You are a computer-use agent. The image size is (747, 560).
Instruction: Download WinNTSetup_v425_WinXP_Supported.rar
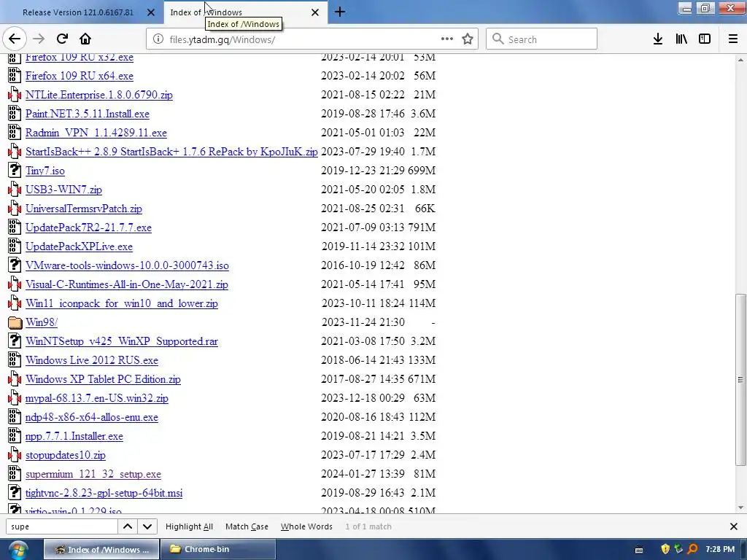122,341
